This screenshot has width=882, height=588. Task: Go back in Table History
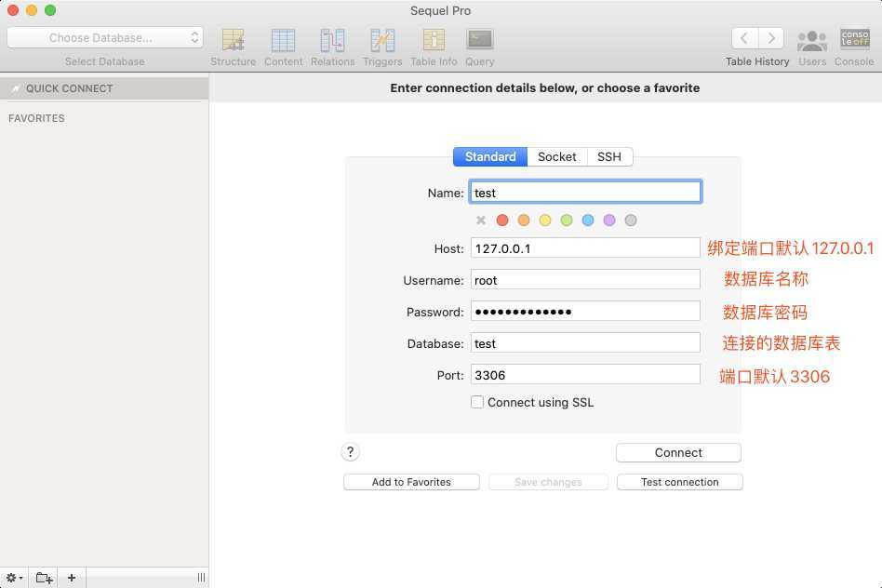coord(744,38)
